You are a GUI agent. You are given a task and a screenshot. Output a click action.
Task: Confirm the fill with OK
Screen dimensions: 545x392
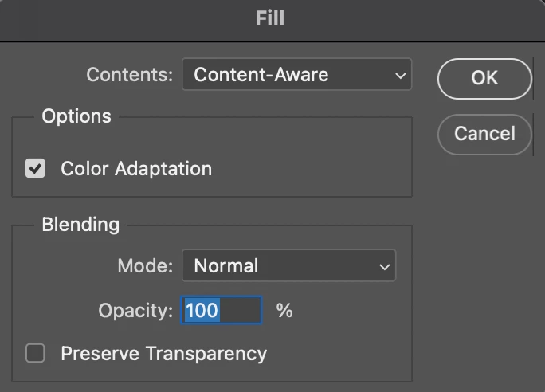[484, 78]
